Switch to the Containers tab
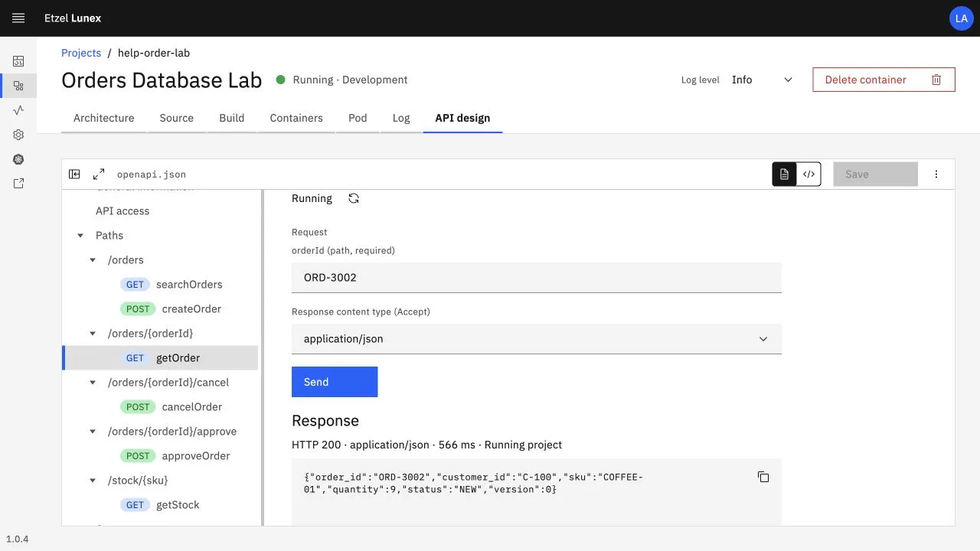Viewport: 980px width, 551px height. pyautogui.click(x=296, y=118)
